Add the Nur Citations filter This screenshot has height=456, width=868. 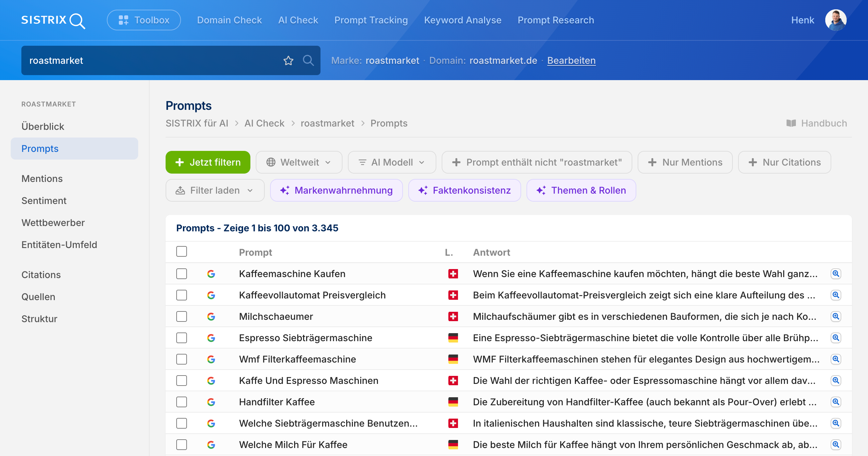point(785,162)
